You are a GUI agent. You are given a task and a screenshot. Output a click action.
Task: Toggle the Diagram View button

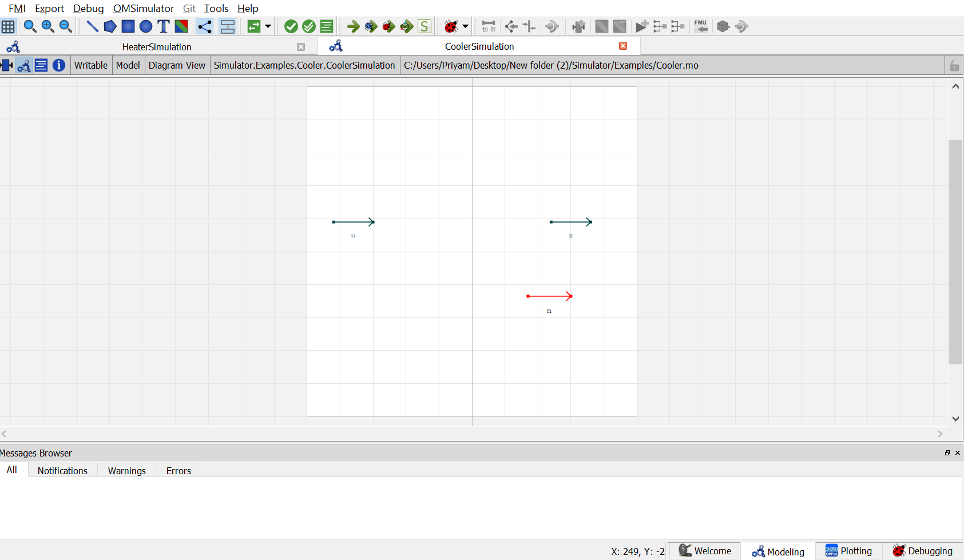23,65
